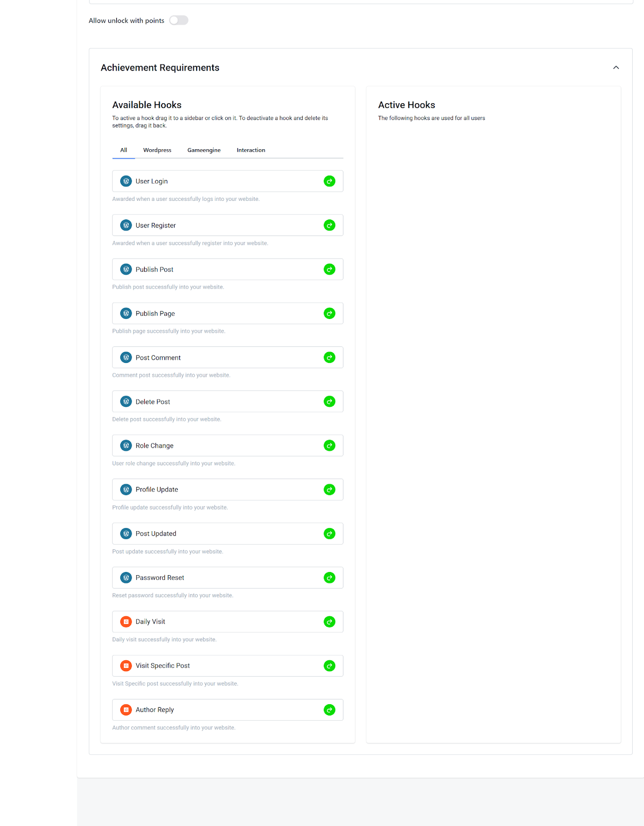This screenshot has width=644, height=826.
Task: Click the Available Hooks heading
Action: 147,105
